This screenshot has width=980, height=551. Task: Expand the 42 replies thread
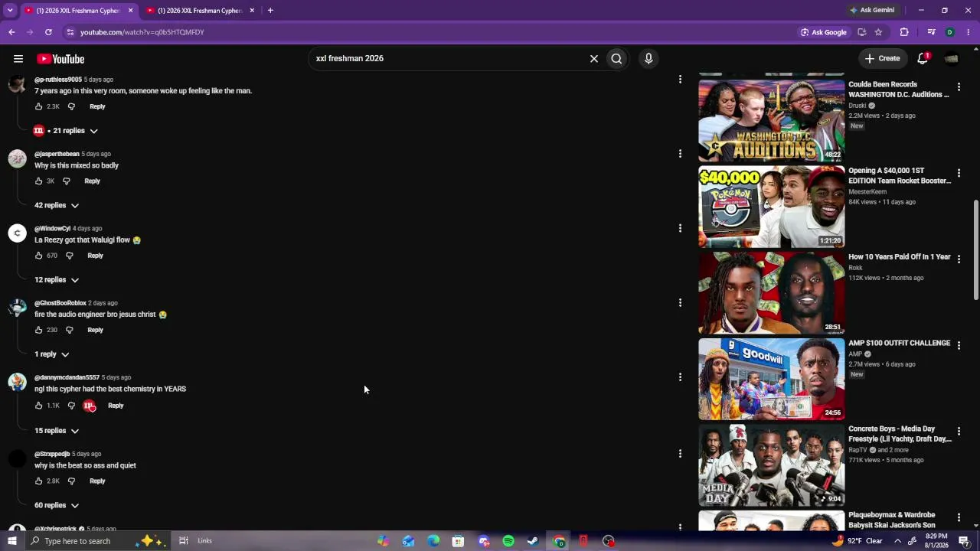click(x=57, y=205)
